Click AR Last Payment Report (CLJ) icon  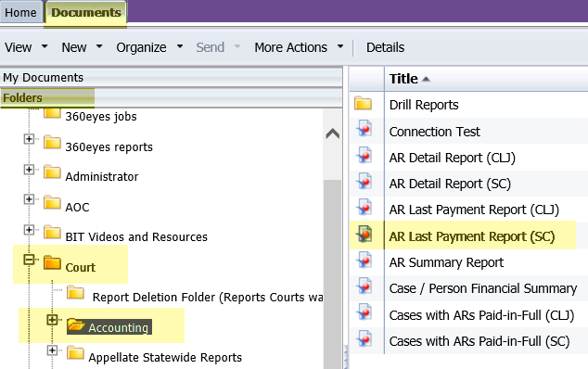pyautogui.click(x=364, y=207)
